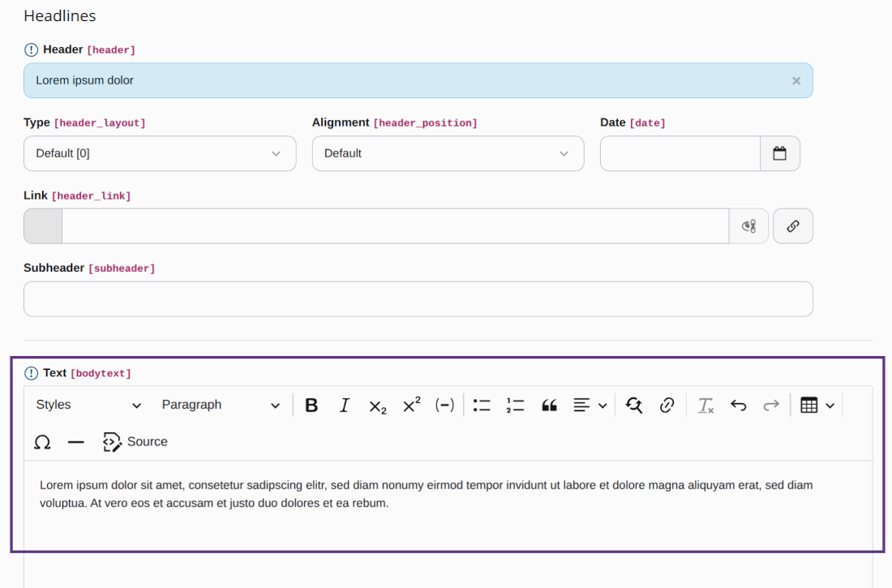Remove text formatting
Screen dimensions: 892x588
click(705, 406)
